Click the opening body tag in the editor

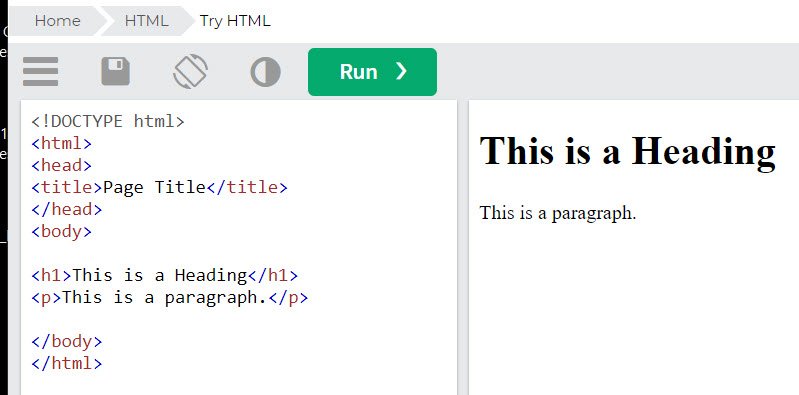tap(62, 231)
